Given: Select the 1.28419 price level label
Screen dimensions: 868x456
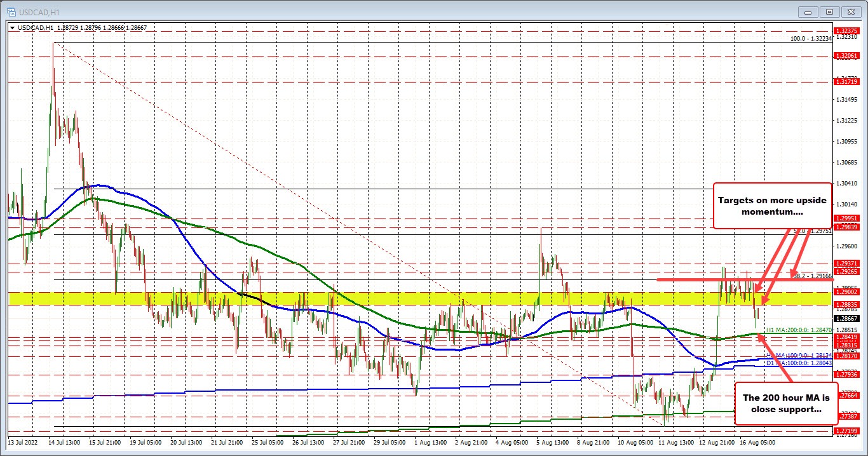Looking at the screenshot, I should pos(846,337).
